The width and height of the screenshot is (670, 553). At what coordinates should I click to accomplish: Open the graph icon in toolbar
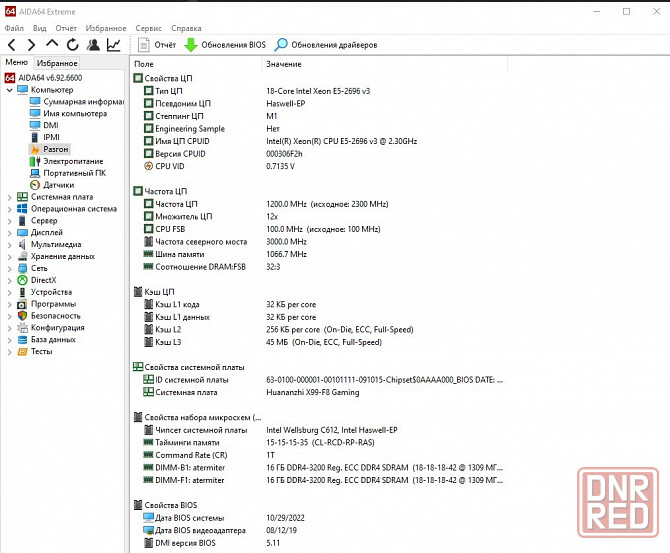pyautogui.click(x=113, y=44)
